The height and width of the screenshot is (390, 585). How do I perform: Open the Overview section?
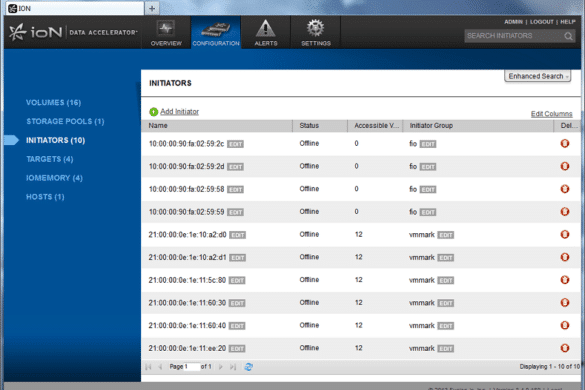[x=166, y=32]
